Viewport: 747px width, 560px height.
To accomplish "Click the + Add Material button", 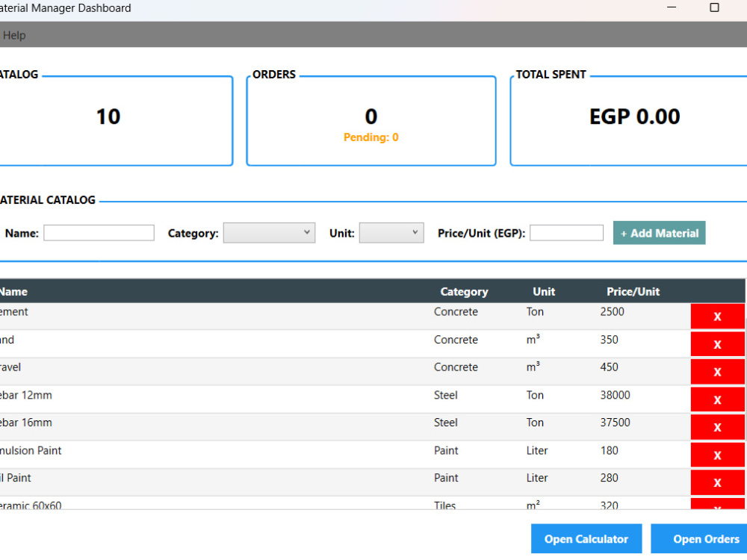I will 659,233.
